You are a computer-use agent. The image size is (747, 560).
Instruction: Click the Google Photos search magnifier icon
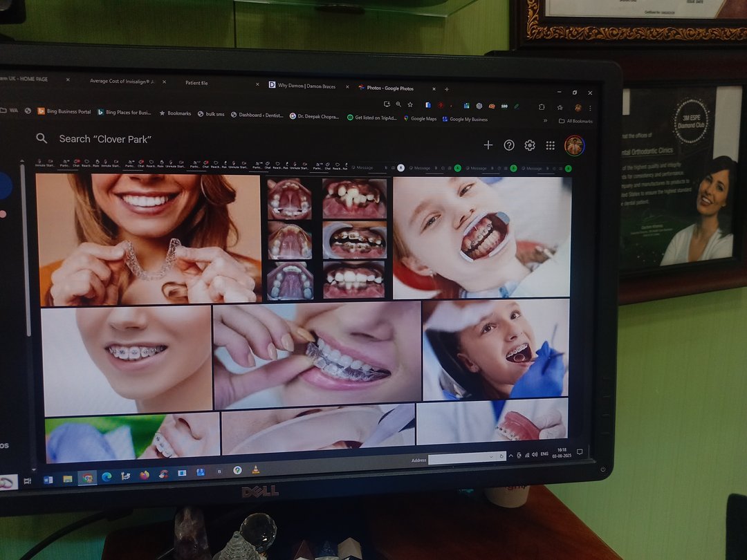(41, 138)
